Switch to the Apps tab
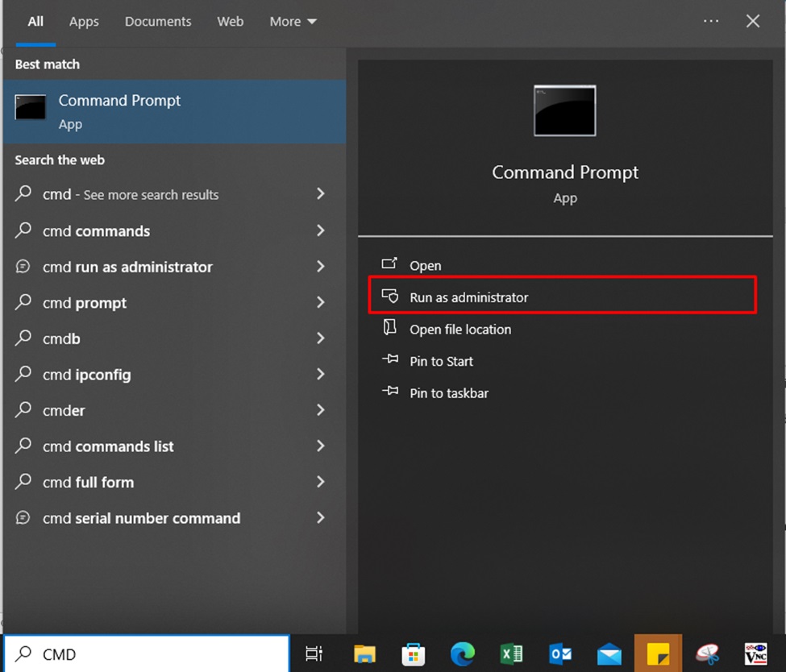The image size is (786, 672). pos(83,22)
